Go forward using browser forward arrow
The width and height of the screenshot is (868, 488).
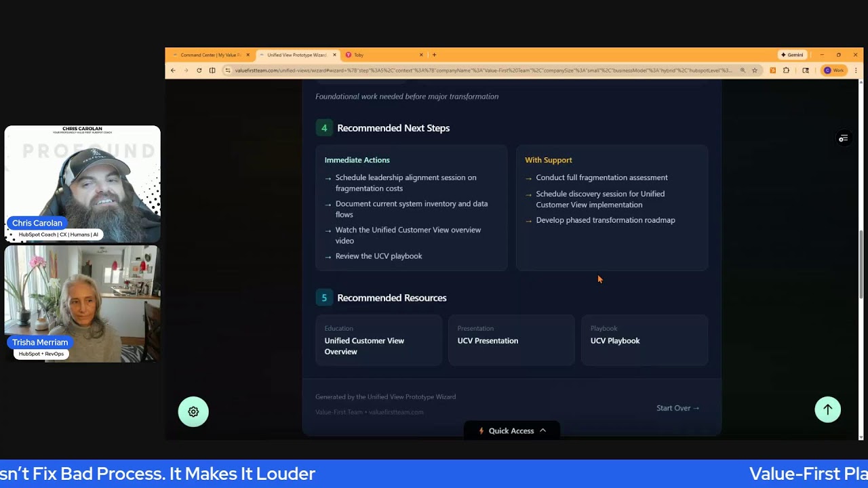coord(186,70)
